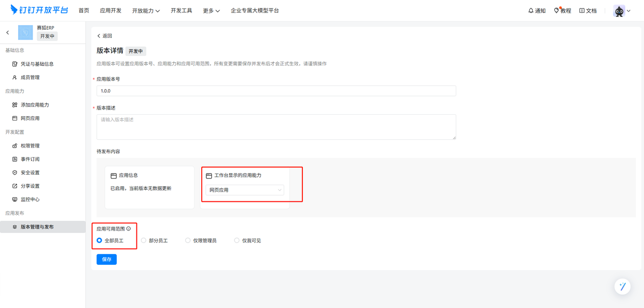This screenshot has width=644, height=308.
Task: Click the 成员管理 person icon
Action: pos(15,78)
